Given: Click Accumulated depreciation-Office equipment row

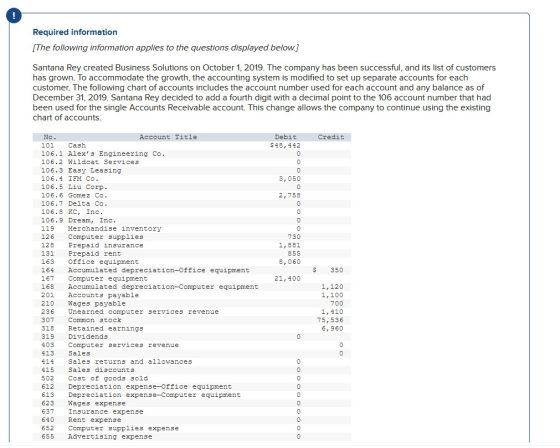Looking at the screenshot, I should (192, 270).
